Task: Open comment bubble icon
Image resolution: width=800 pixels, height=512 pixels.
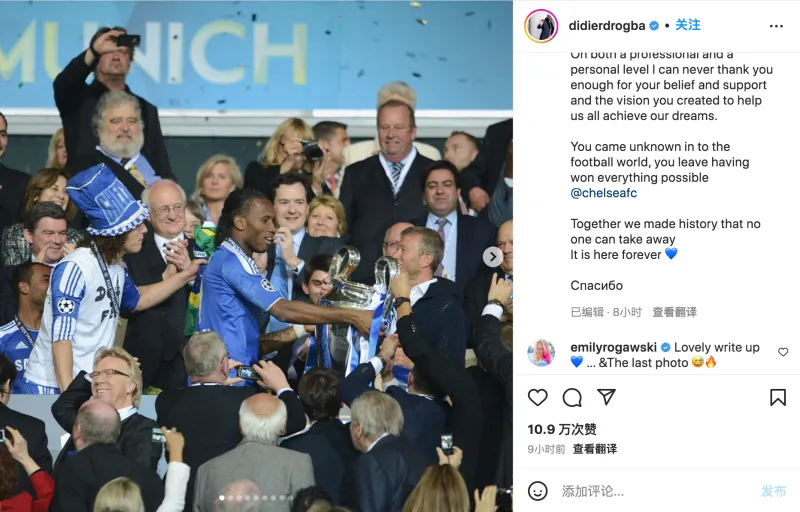Action: (x=572, y=397)
